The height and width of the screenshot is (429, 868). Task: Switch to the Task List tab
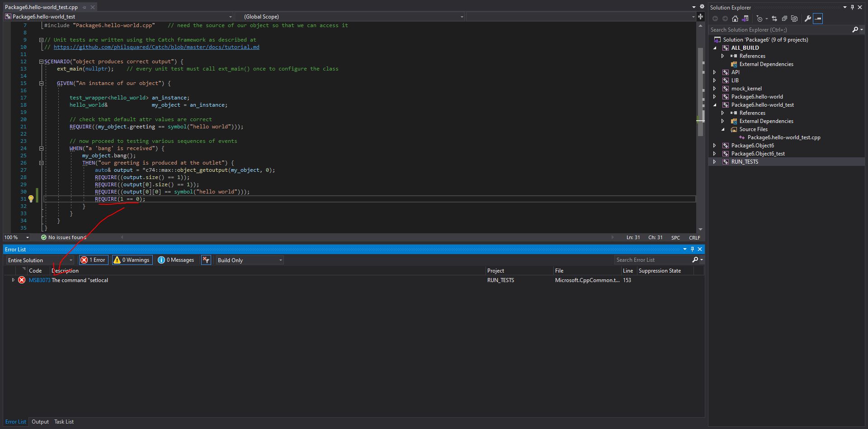click(x=64, y=422)
